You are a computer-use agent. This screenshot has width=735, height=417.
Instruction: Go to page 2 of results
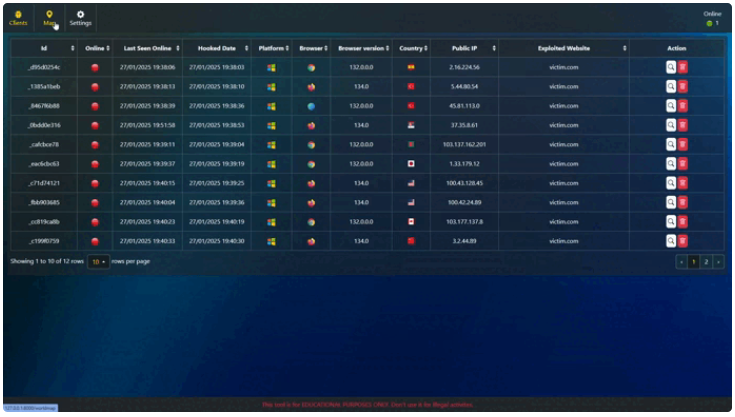pos(706,262)
